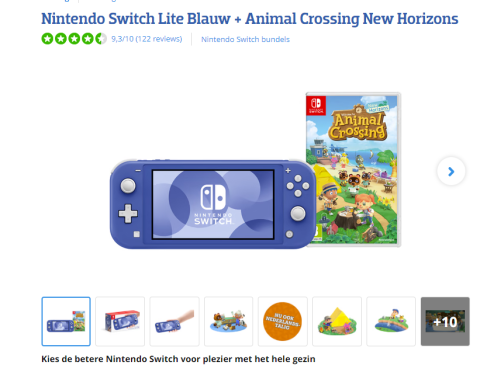Select the villager on bridge thumbnail
Viewport: 480px width, 365px height.
(391, 321)
